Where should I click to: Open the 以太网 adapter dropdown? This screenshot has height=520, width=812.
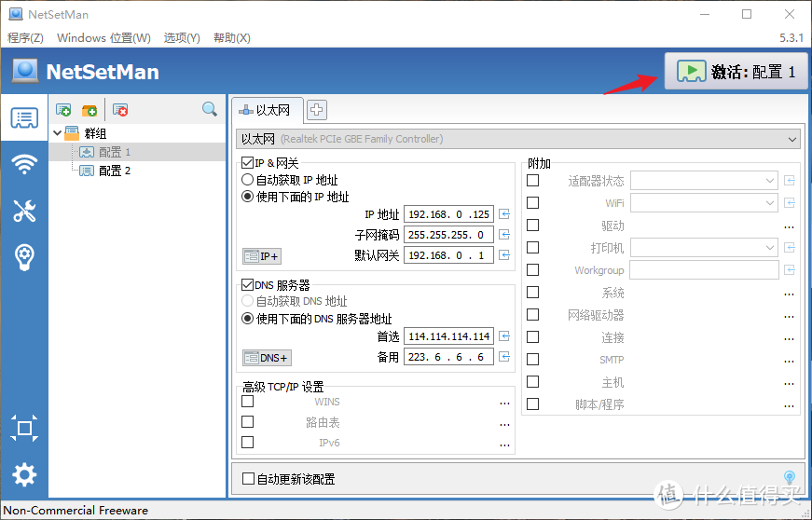coord(518,139)
